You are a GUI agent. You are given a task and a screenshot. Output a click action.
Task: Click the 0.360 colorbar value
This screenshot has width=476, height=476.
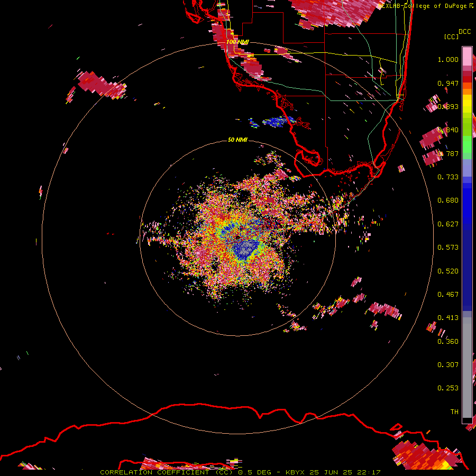[448, 342]
